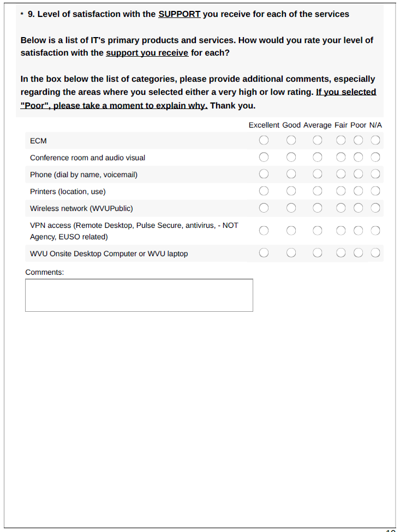Select Good for Wireless network (WVUPublic)
The height and width of the screenshot is (532, 400).
pos(291,208)
